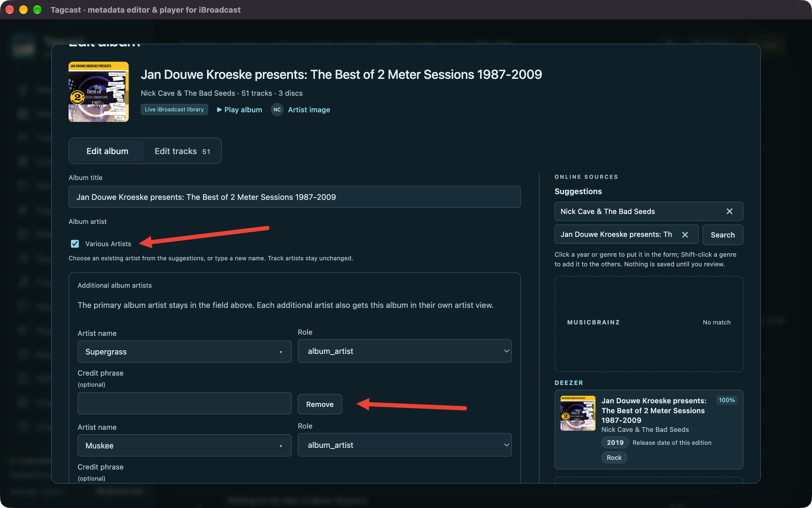Click the 100% match badge in Deezer
Image resolution: width=812 pixels, height=508 pixels.
coord(726,400)
